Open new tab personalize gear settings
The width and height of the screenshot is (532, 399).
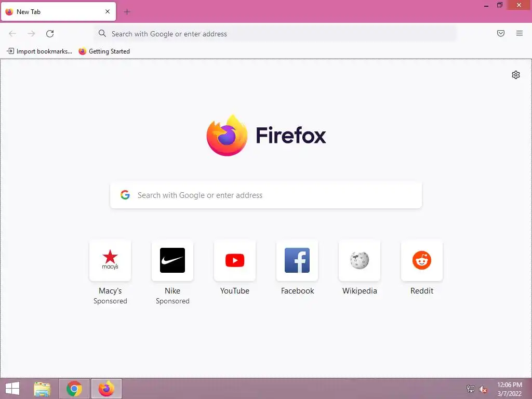pos(516,75)
